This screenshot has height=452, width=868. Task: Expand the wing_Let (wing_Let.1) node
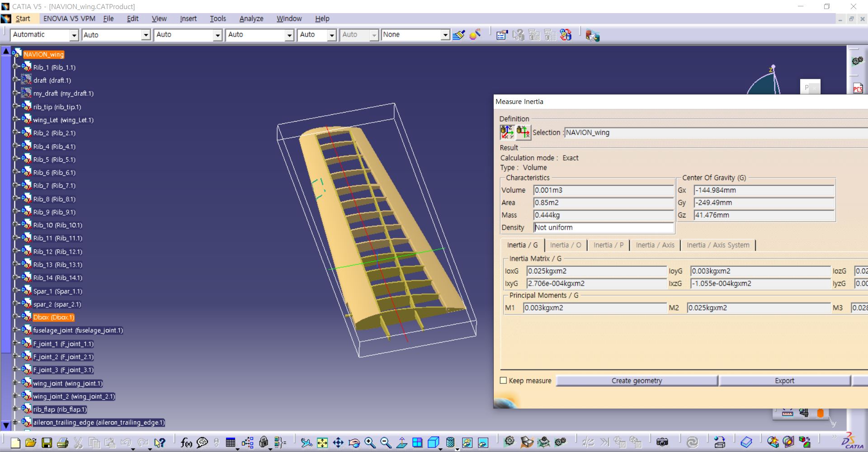[x=15, y=120]
